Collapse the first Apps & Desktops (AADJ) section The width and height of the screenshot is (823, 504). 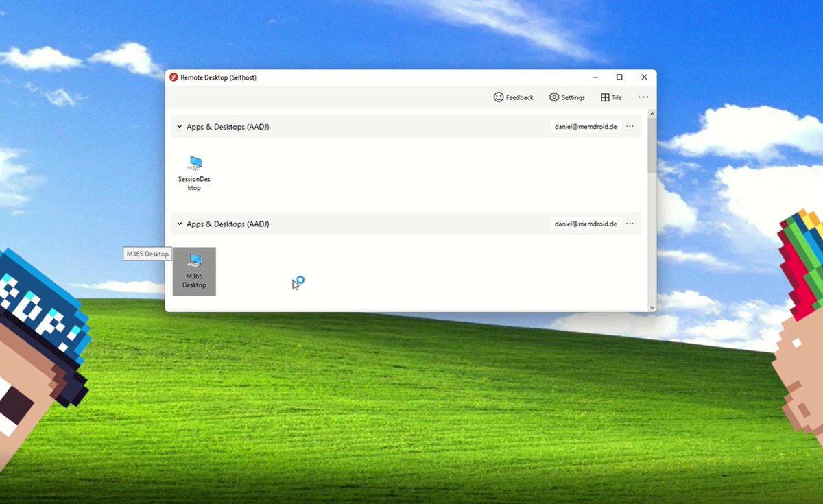point(180,127)
